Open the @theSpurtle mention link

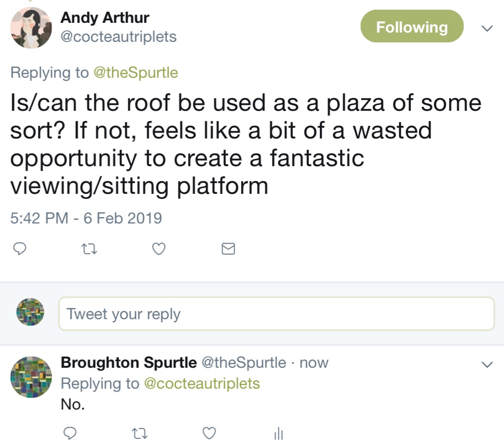coord(135,72)
